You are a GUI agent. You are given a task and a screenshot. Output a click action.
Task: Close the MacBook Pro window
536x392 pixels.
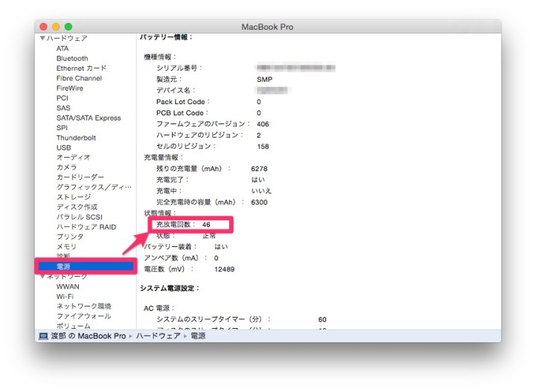click(x=43, y=27)
